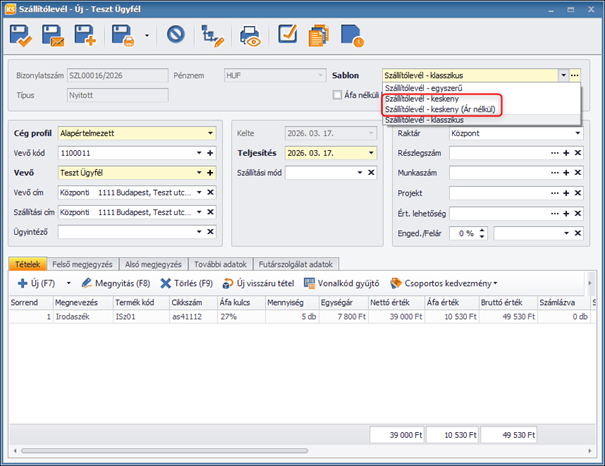
Task: Click the document with clock icon
Action: [x=352, y=36]
